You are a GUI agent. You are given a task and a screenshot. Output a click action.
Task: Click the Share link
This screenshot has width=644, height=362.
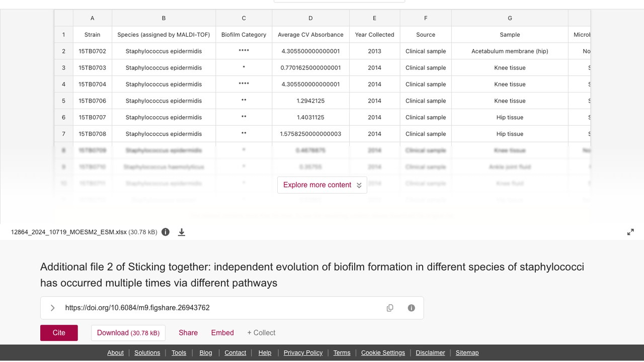coord(188,333)
